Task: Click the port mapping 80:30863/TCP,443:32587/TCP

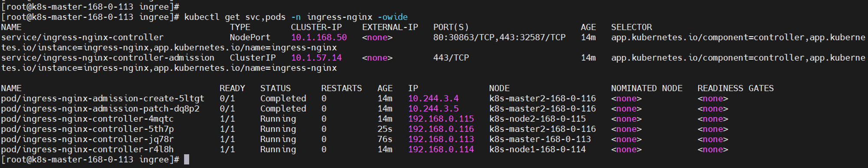Action: point(499,37)
